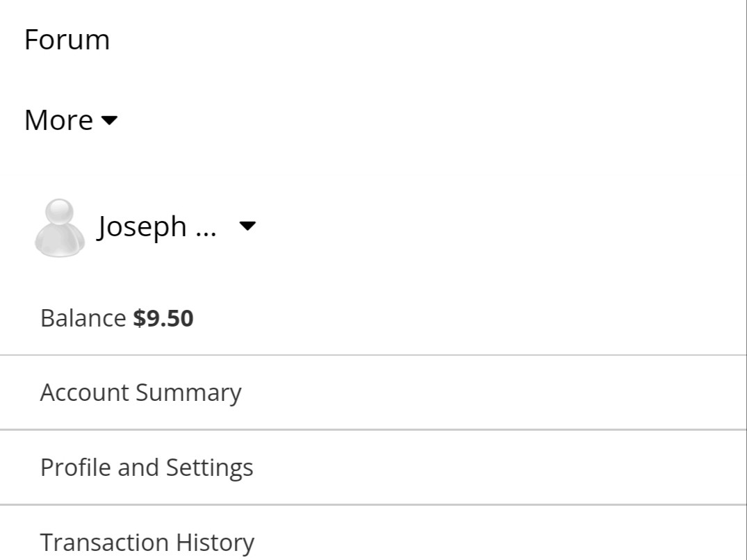Open the Forum page
The image size is (747, 560).
pos(67,40)
